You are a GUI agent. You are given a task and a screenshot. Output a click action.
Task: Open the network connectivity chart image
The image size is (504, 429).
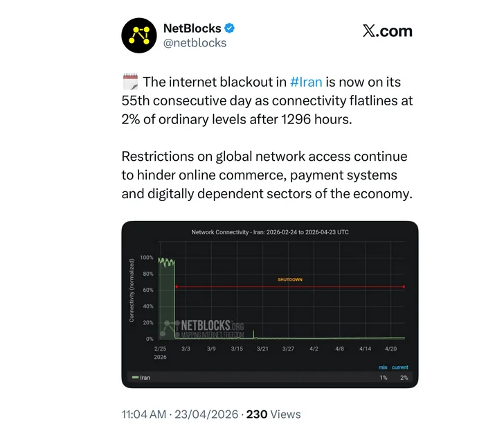pos(270,304)
